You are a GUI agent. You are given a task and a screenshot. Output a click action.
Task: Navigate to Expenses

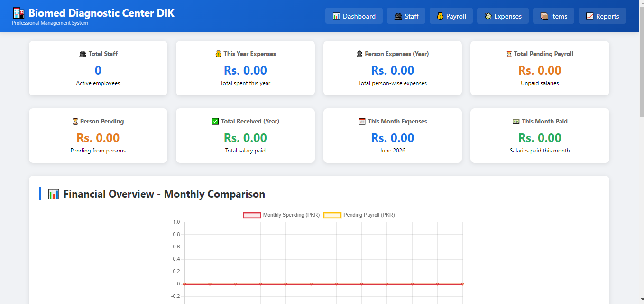(503, 16)
